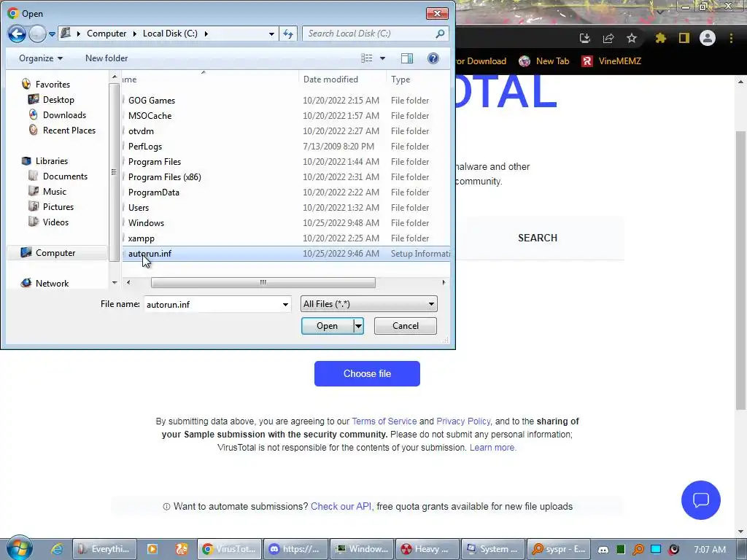This screenshot has width=747, height=560.
Task: Open the Privacy Policy link
Action: (463, 421)
